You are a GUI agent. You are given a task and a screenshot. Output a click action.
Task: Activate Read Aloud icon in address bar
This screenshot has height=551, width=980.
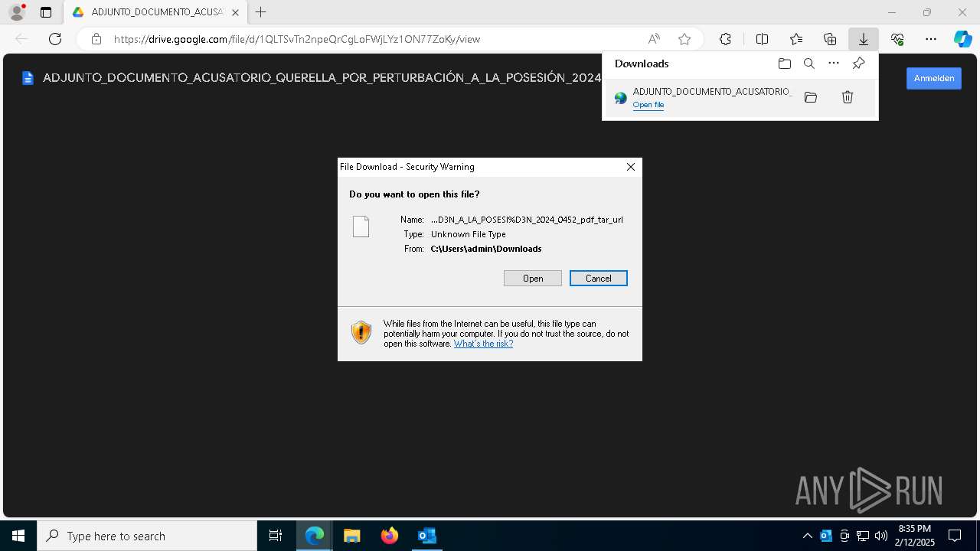[x=654, y=39]
